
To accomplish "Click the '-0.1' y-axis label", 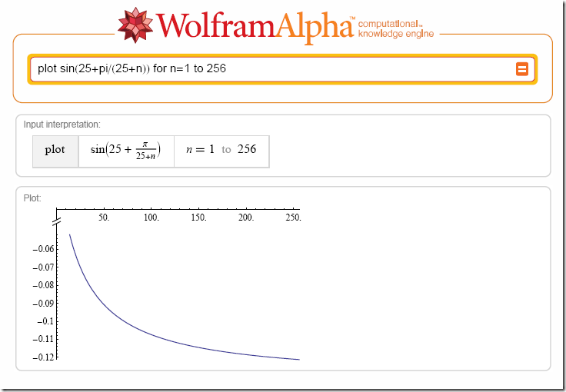I will [x=46, y=321].
